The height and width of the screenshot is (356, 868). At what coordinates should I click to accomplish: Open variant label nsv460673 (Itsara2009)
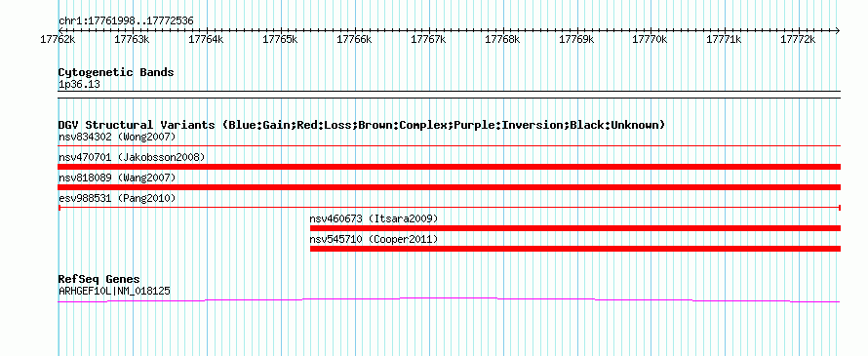374,218
